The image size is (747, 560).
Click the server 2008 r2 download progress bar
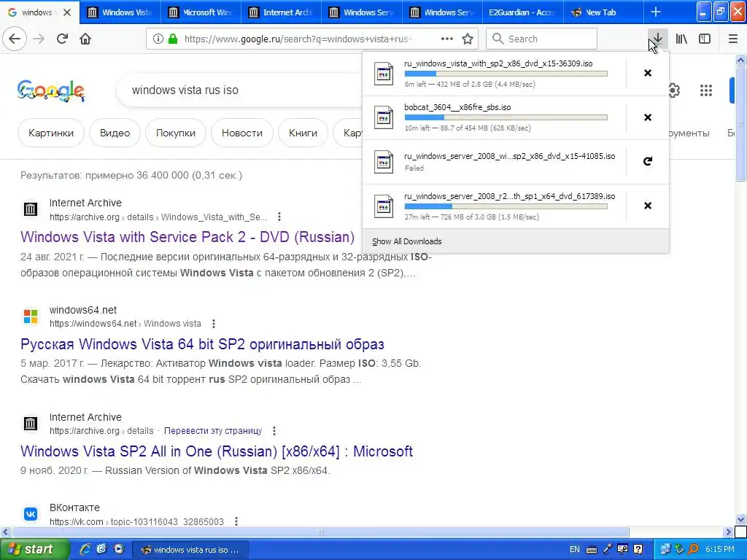506,206
